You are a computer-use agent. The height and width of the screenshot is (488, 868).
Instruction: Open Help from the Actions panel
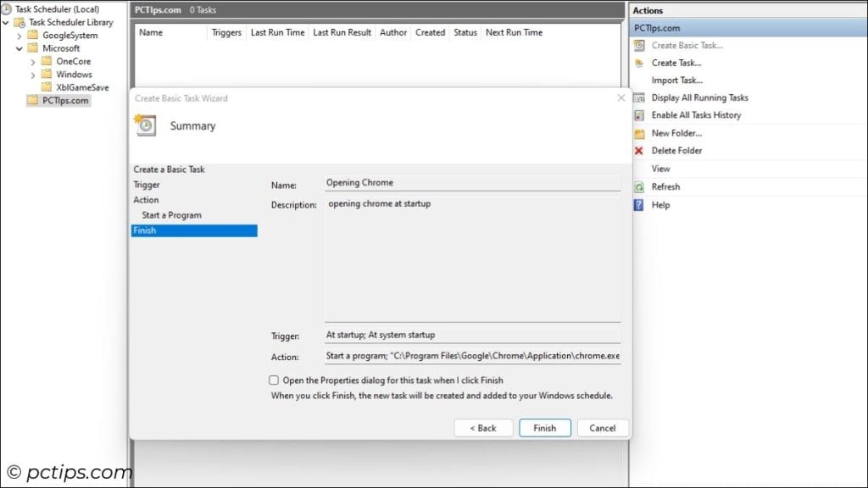[x=639, y=204]
